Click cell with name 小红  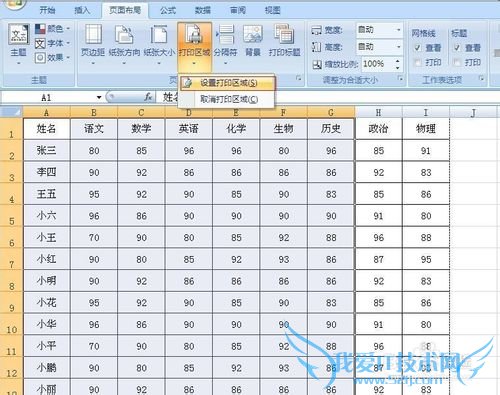point(47,259)
